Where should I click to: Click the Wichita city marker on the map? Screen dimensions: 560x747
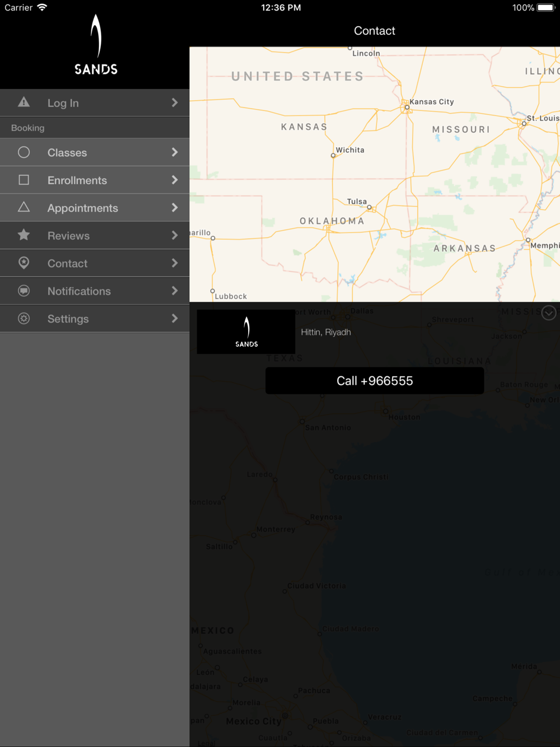[333, 155]
